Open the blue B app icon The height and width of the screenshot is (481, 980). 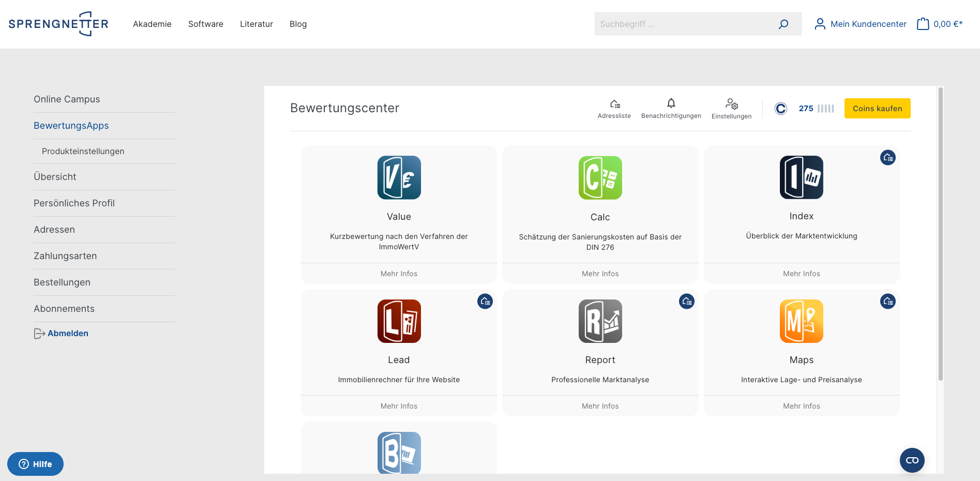click(399, 453)
